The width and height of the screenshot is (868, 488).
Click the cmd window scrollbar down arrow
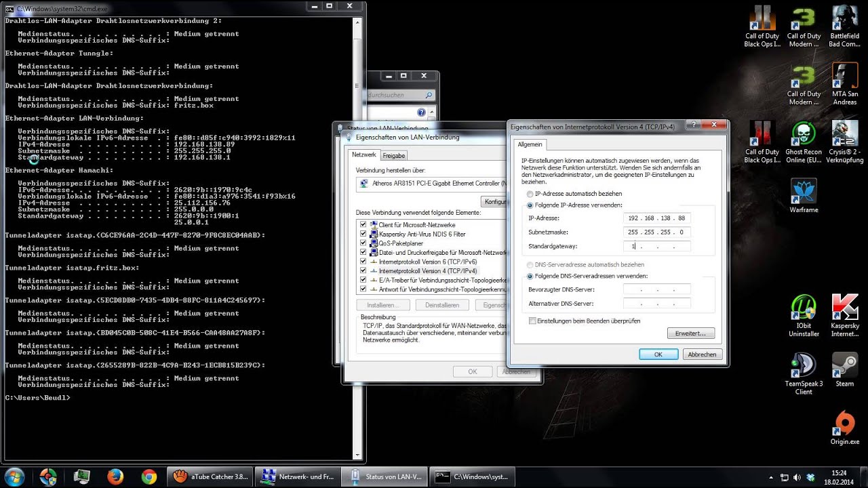click(359, 455)
